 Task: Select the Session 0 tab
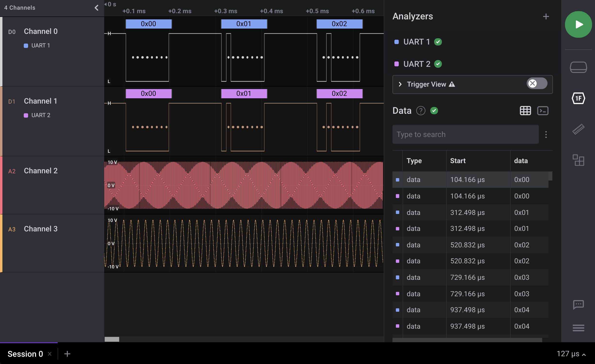25,354
